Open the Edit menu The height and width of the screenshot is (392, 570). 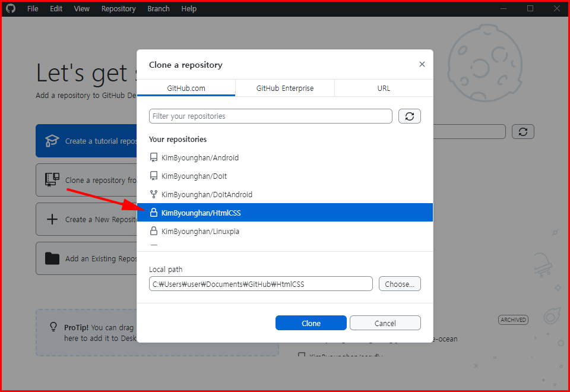tap(56, 9)
